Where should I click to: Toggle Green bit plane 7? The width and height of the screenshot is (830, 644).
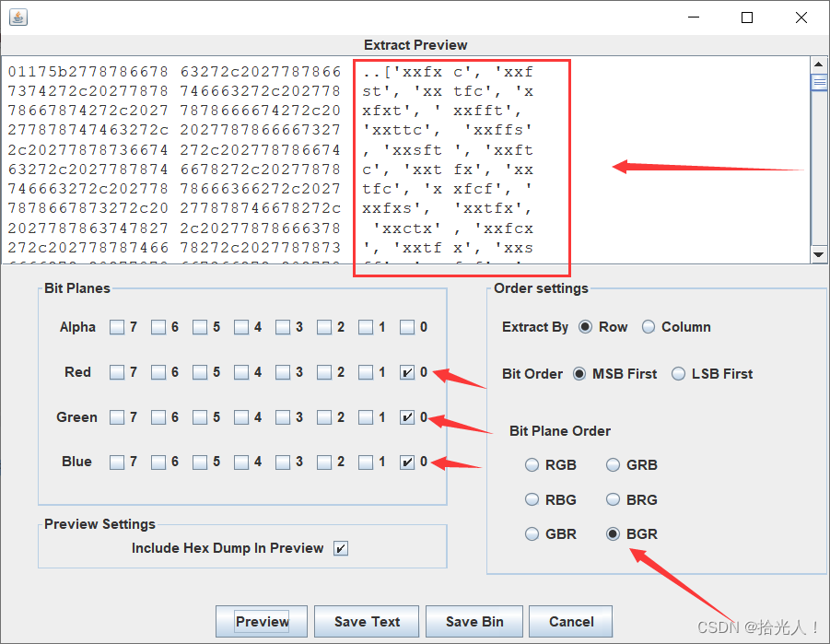click(x=117, y=417)
